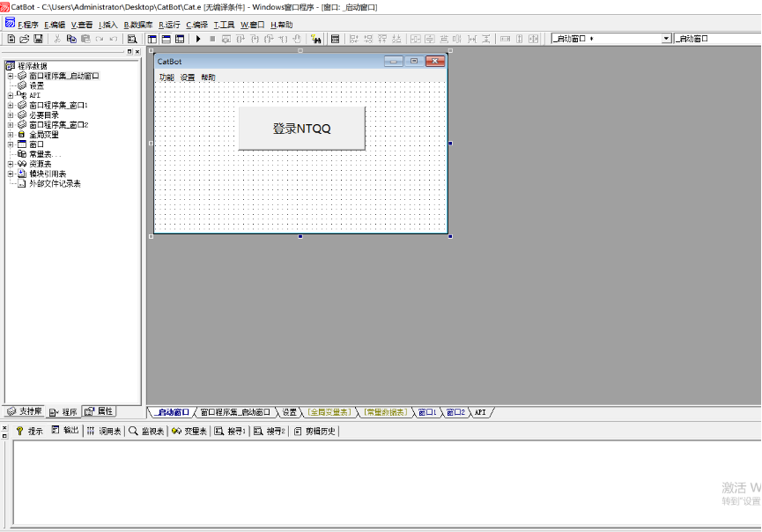Click the binoculars search icon in toolbar
Image resolution: width=762 pixels, height=532 pixels.
tap(315, 39)
